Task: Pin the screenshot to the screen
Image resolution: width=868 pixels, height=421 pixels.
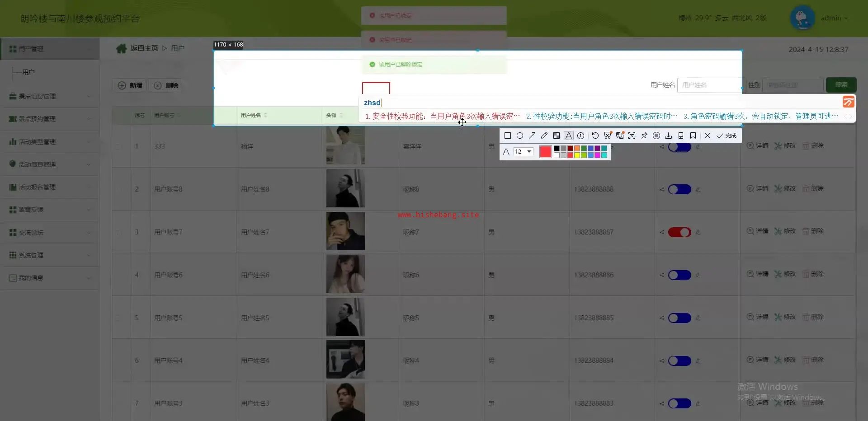Action: [644, 136]
